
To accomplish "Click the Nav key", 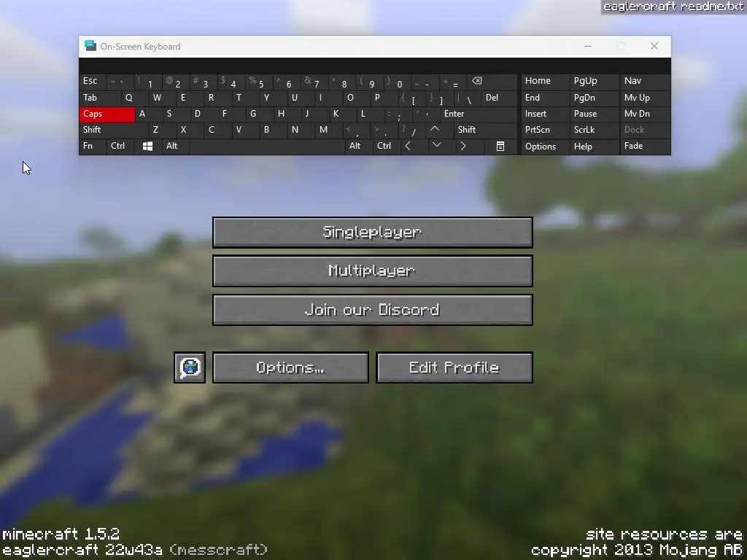I will pyautogui.click(x=645, y=82).
